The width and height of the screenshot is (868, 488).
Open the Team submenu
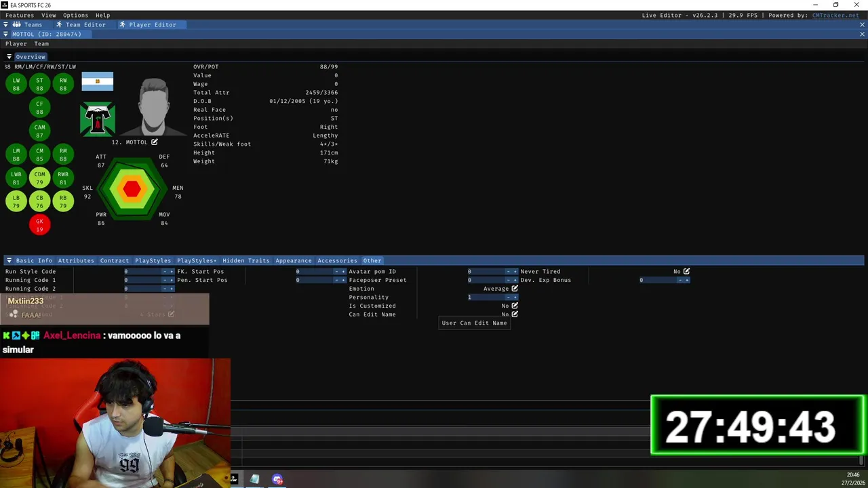(41, 43)
